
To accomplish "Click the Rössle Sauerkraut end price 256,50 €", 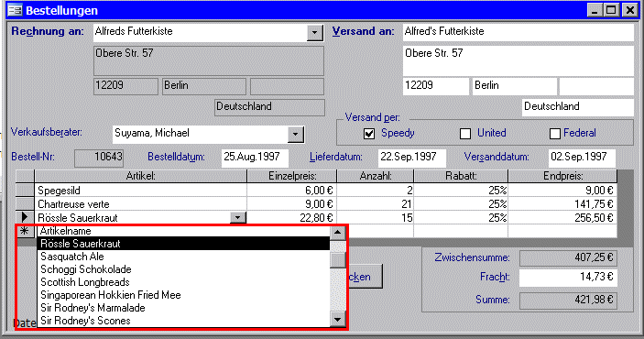I will click(563, 217).
